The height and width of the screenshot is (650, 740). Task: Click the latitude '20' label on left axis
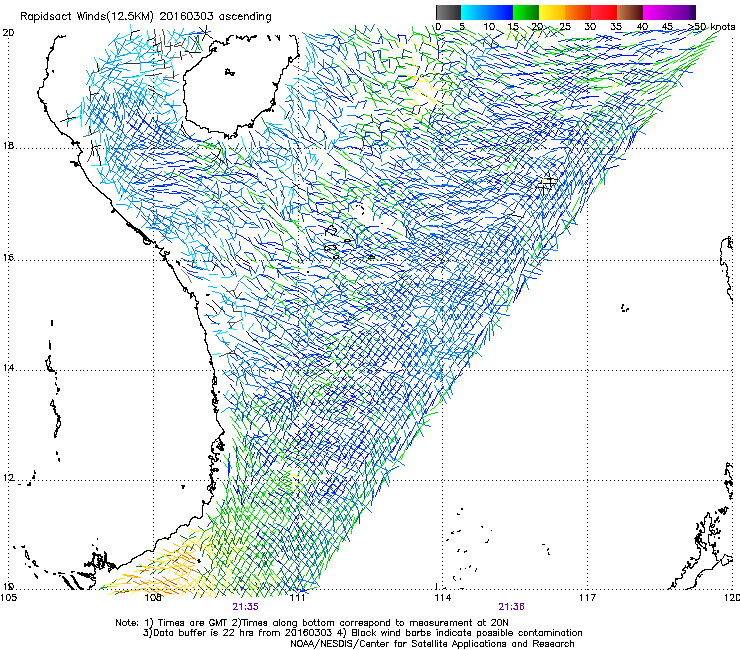(8, 33)
